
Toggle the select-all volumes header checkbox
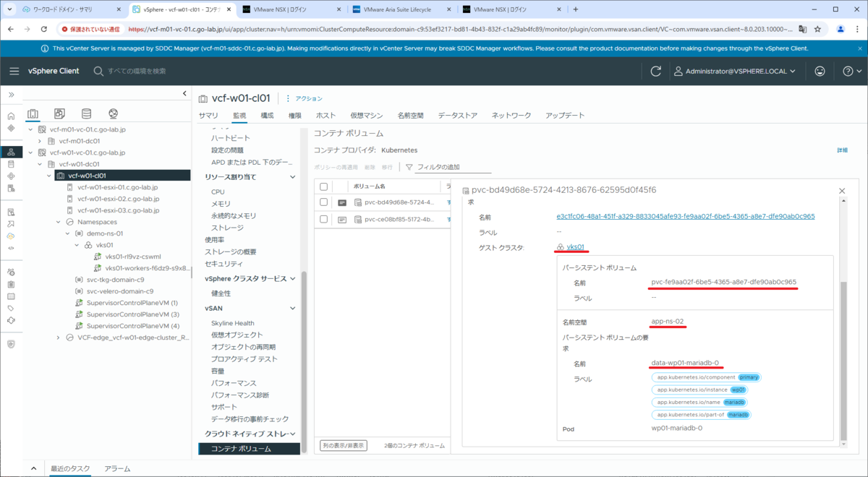pos(324,186)
